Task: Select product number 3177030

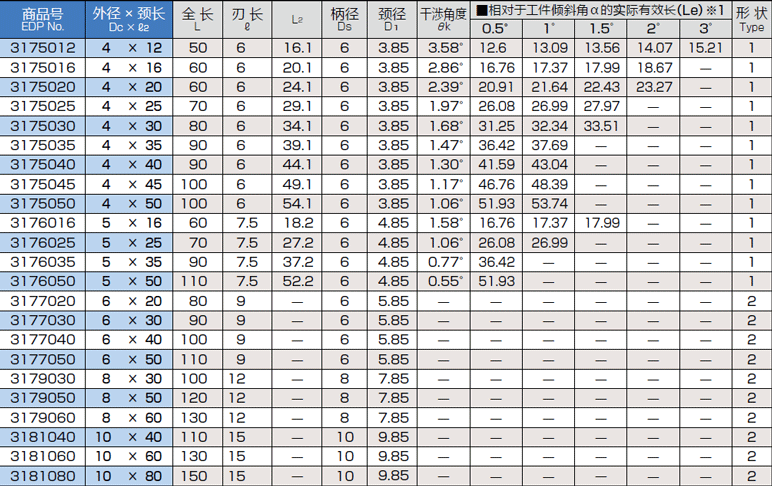Action: click(43, 320)
